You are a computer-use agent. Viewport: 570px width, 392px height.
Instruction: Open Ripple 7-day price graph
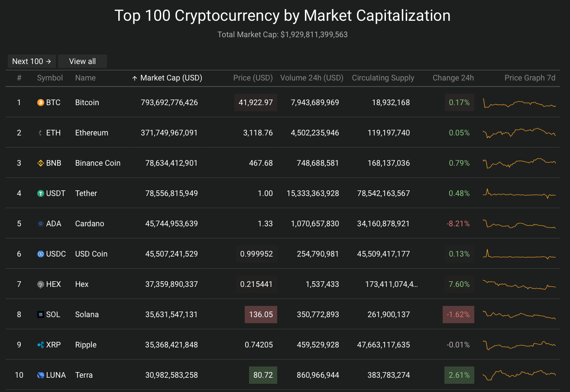519,345
